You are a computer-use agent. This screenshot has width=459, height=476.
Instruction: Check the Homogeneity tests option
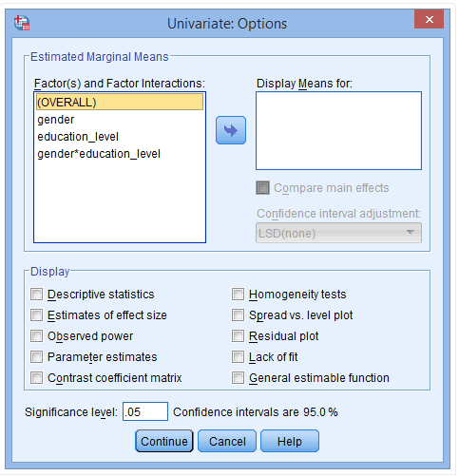point(238,294)
